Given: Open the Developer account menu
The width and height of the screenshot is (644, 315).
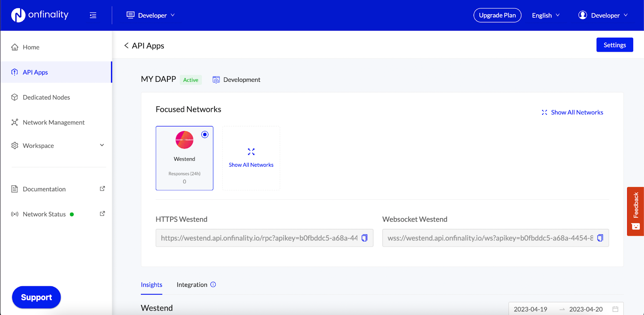Looking at the screenshot, I should click(x=603, y=15).
